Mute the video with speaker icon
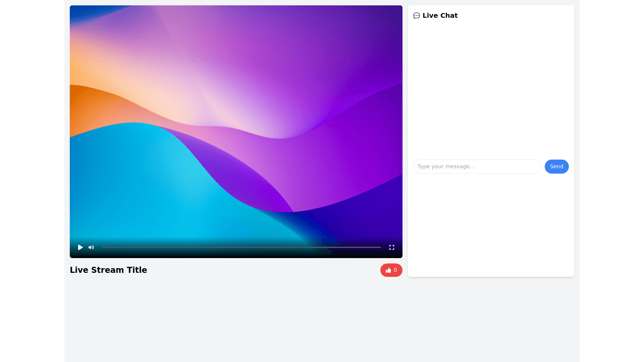 [91, 247]
